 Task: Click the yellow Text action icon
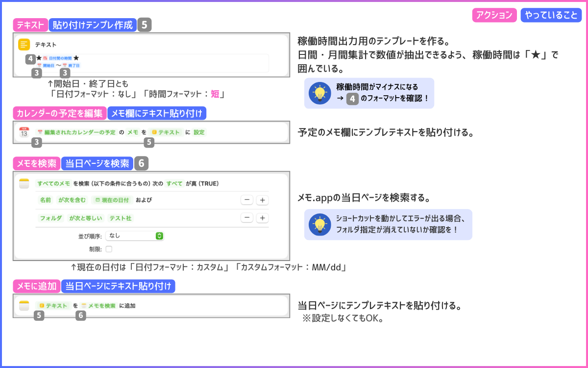pos(24,45)
